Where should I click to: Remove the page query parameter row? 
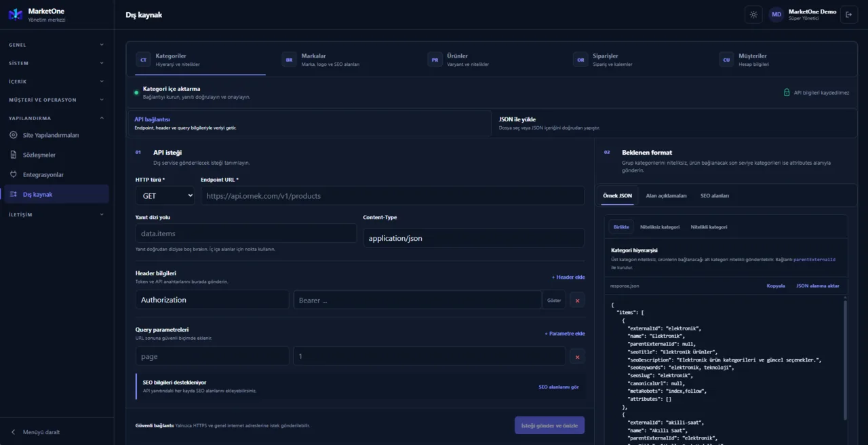pos(577,356)
